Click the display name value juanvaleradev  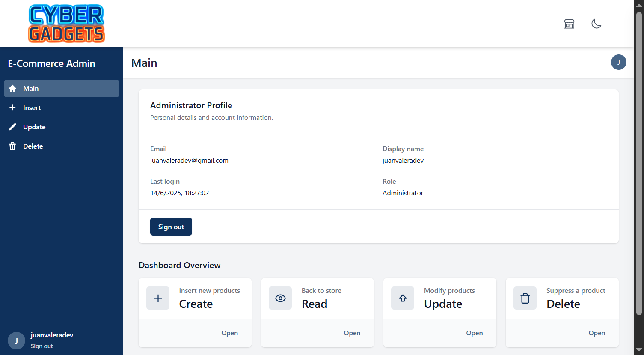tap(403, 160)
